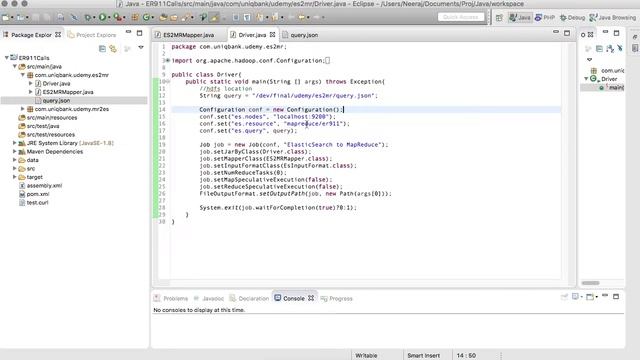The height and width of the screenshot is (360, 640).
Task: Collapse the src/main/java folder
Action: click(15, 66)
